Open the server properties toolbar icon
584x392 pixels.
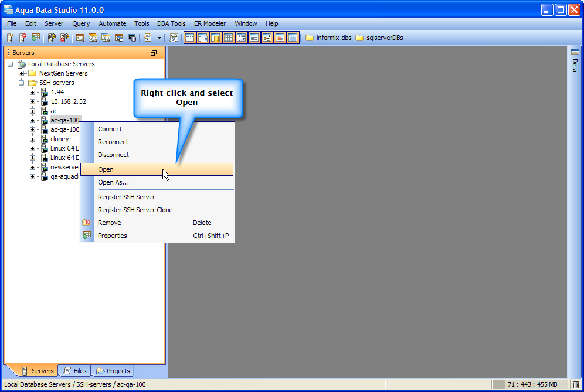pyautogui.click(x=36, y=38)
